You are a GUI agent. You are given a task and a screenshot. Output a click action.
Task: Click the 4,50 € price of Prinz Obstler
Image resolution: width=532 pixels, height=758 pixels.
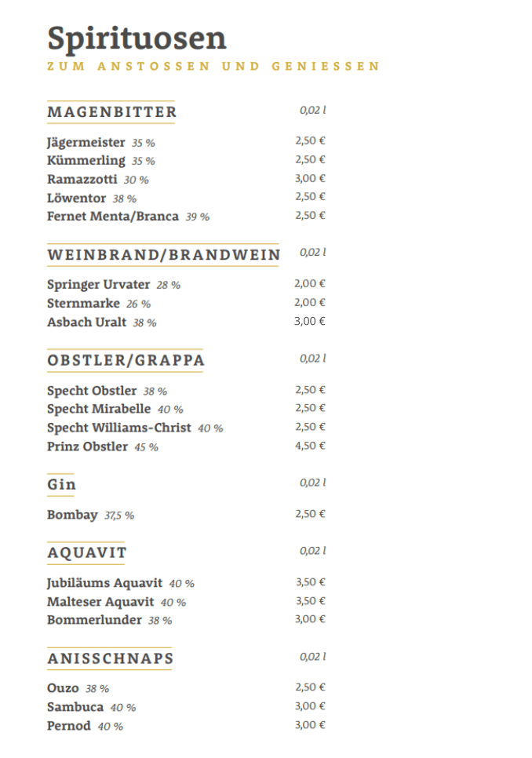(310, 446)
